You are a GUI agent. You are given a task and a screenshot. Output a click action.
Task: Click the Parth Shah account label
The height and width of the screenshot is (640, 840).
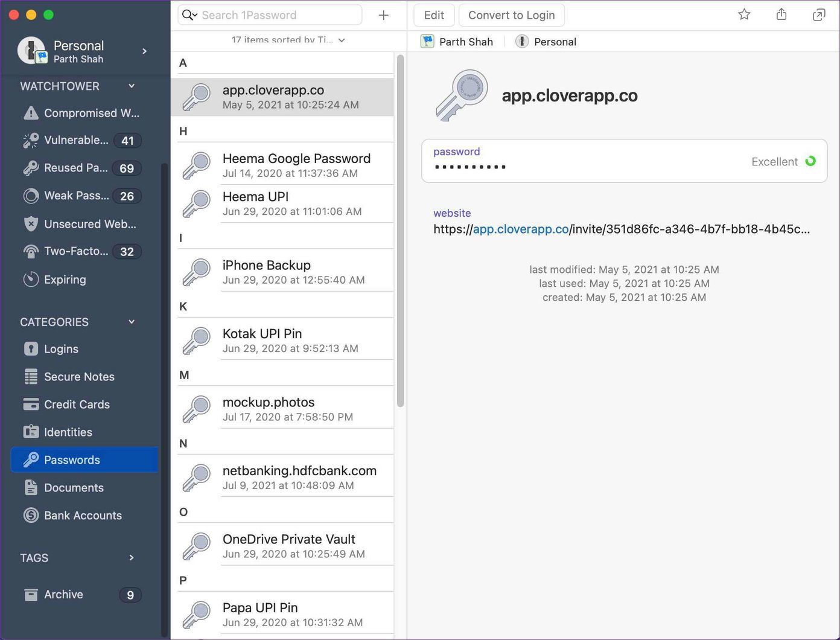click(x=466, y=42)
